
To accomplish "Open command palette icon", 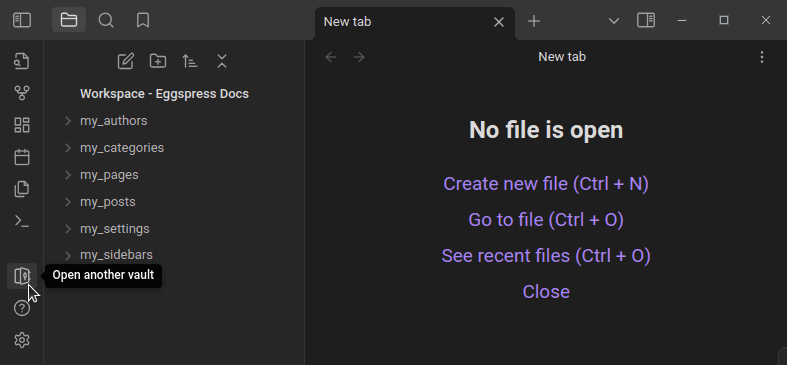I will (22, 221).
